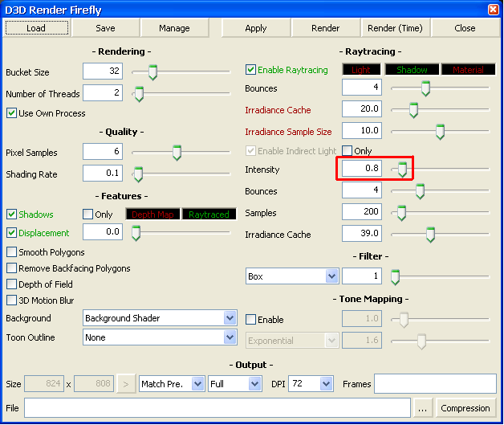Click the file browse ellipsis button
Viewport: 504px width, 425px height.
pyautogui.click(x=423, y=408)
